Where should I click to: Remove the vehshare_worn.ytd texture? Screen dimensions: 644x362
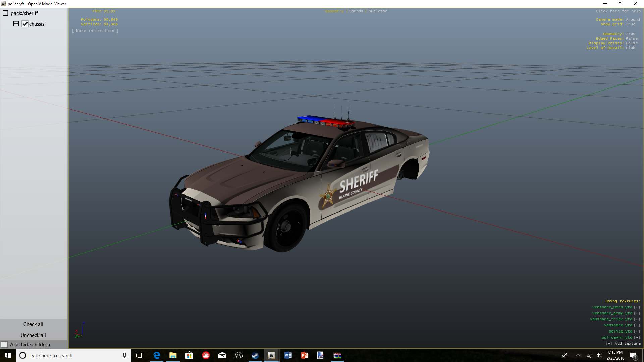(637, 307)
